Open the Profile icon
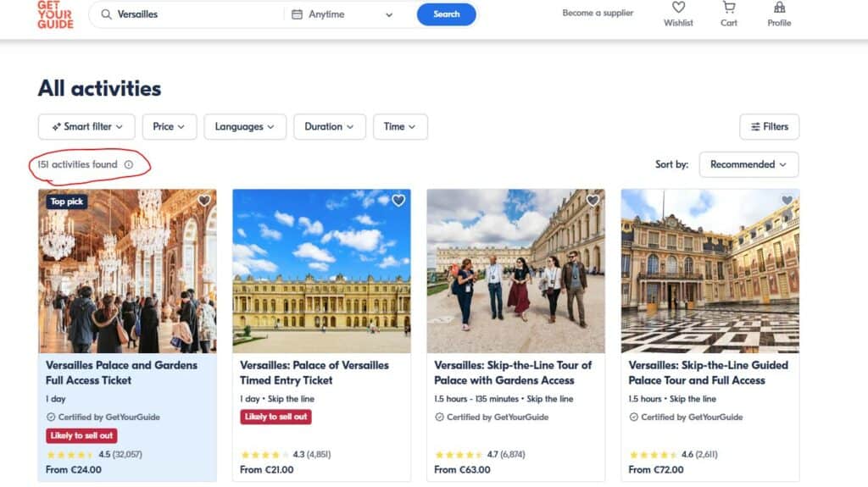Viewport: 868px width, 487px height. (x=779, y=8)
